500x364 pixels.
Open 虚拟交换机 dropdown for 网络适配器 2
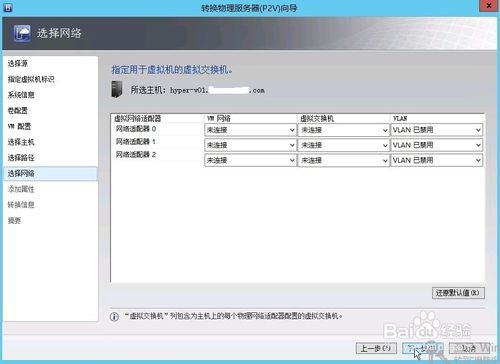[344, 160]
